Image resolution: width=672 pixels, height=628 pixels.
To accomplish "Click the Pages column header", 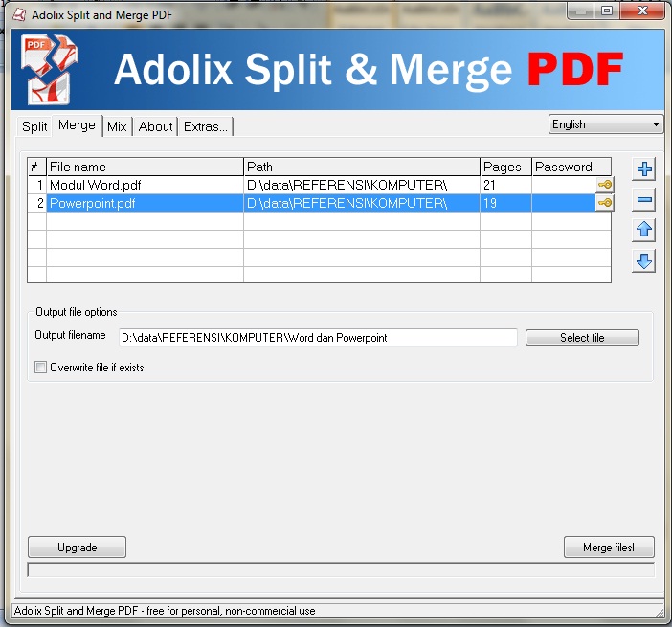I will tap(504, 167).
